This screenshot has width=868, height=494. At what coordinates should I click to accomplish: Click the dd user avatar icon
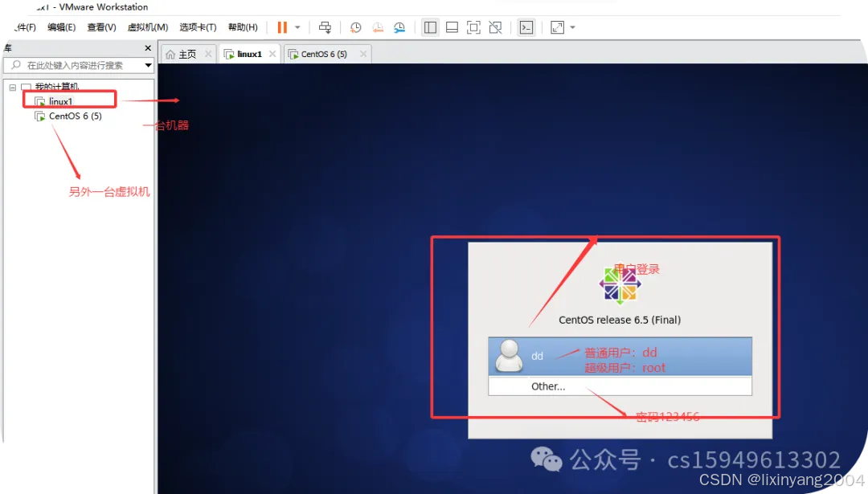pos(509,357)
